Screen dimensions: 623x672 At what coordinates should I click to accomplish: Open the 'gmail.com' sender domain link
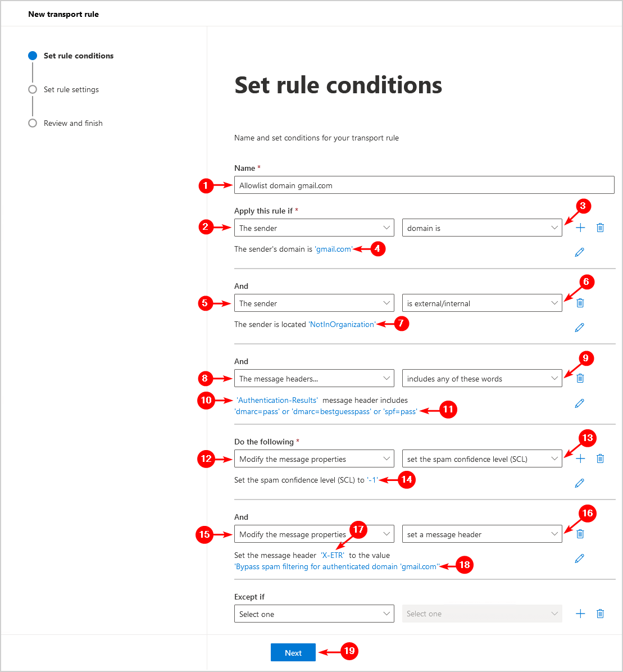click(x=333, y=249)
